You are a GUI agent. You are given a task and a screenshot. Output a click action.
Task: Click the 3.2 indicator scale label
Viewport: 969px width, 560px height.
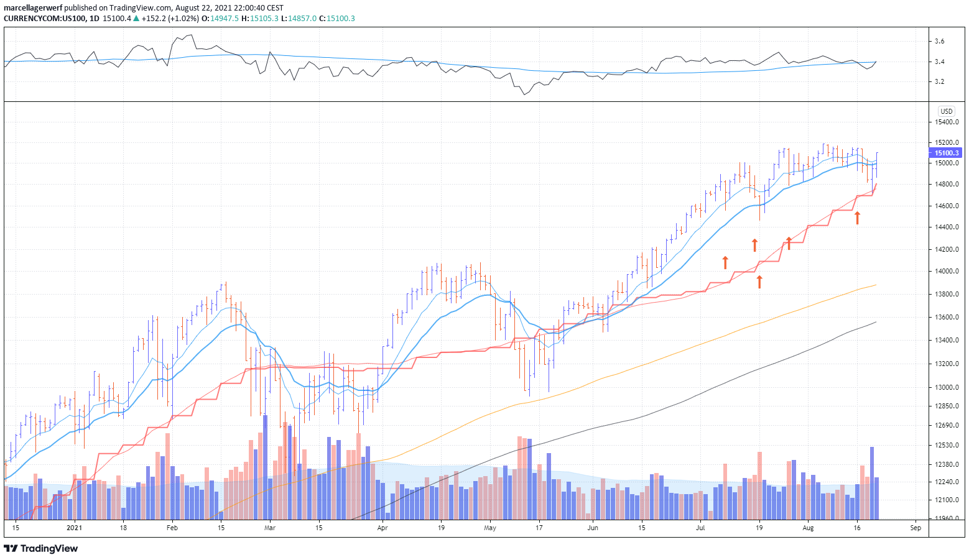pos(939,81)
